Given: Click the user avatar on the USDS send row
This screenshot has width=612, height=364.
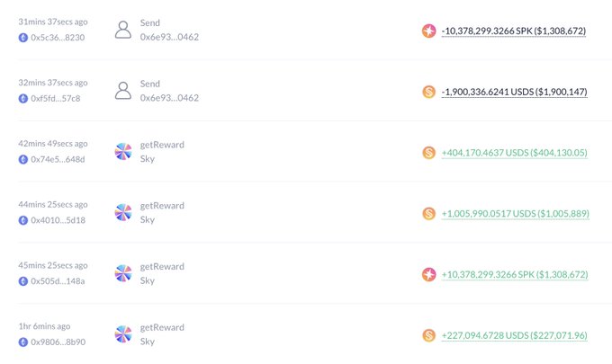Looking at the screenshot, I should (x=124, y=91).
